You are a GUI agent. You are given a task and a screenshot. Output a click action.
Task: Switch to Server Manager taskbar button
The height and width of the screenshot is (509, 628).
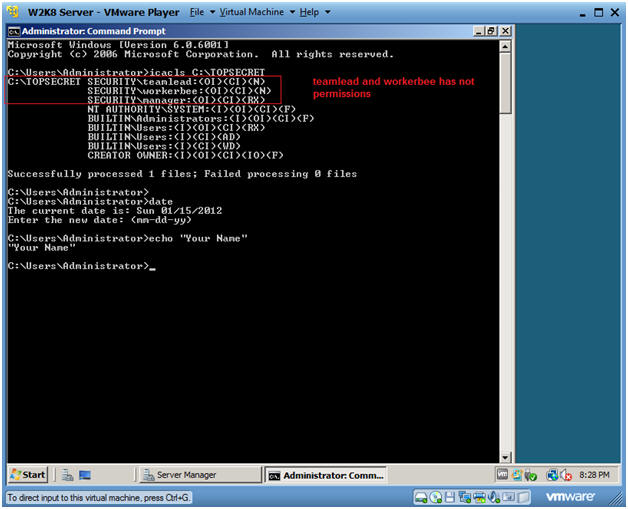pyautogui.click(x=199, y=475)
